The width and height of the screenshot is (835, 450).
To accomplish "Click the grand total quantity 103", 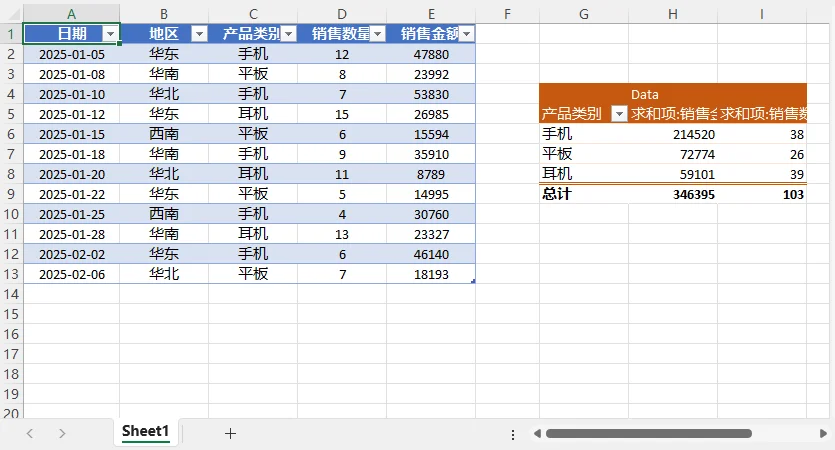I will point(762,194).
